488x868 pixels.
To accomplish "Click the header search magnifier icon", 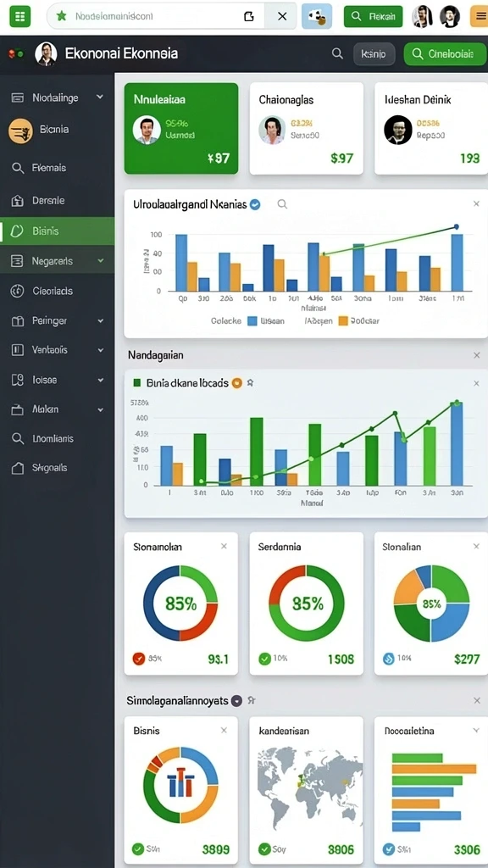I will 337,53.
